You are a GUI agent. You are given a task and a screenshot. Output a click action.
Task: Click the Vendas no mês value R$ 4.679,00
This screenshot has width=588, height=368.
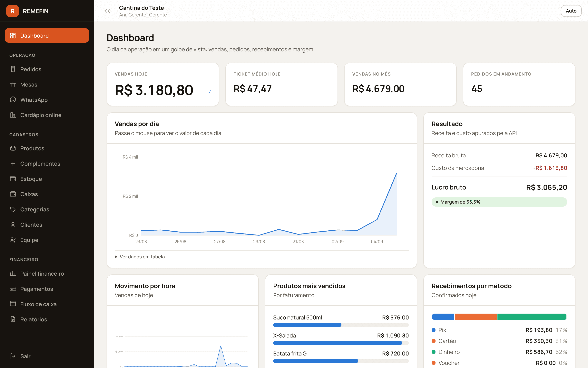pos(378,89)
